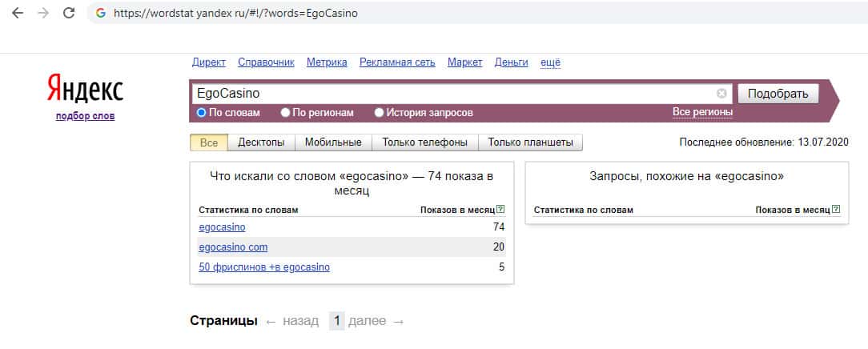The image size is (868, 349).
Task: Click page number 1
Action: tap(336, 321)
